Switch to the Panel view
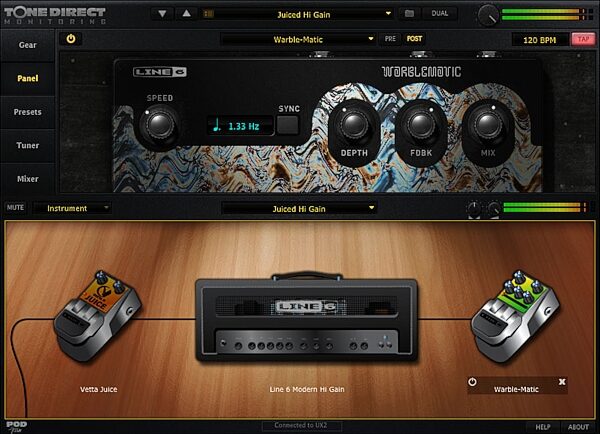Viewport: 600px width, 434px height. [28, 78]
